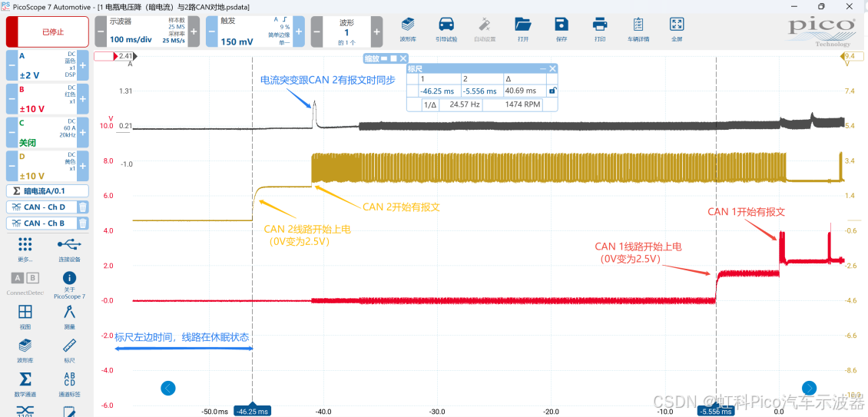Open Channel A ±2 V options
This screenshot has width=868, height=417.
47,65
